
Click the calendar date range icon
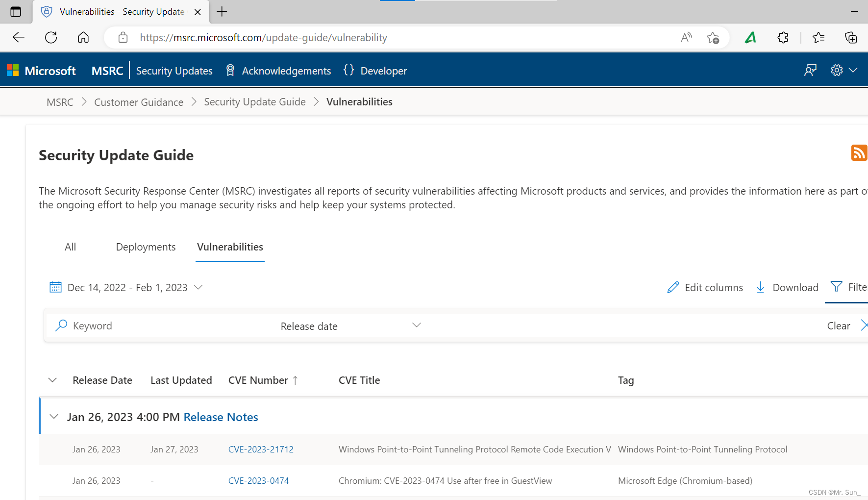pyautogui.click(x=55, y=287)
